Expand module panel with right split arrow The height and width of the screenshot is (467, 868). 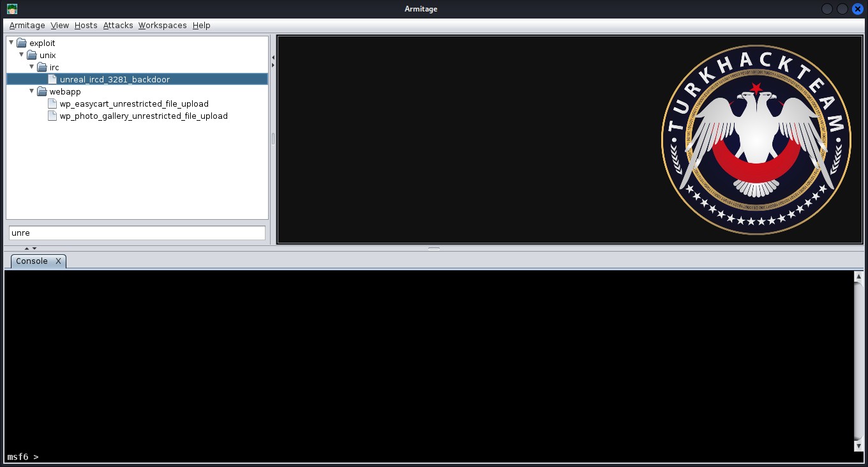(x=273, y=65)
